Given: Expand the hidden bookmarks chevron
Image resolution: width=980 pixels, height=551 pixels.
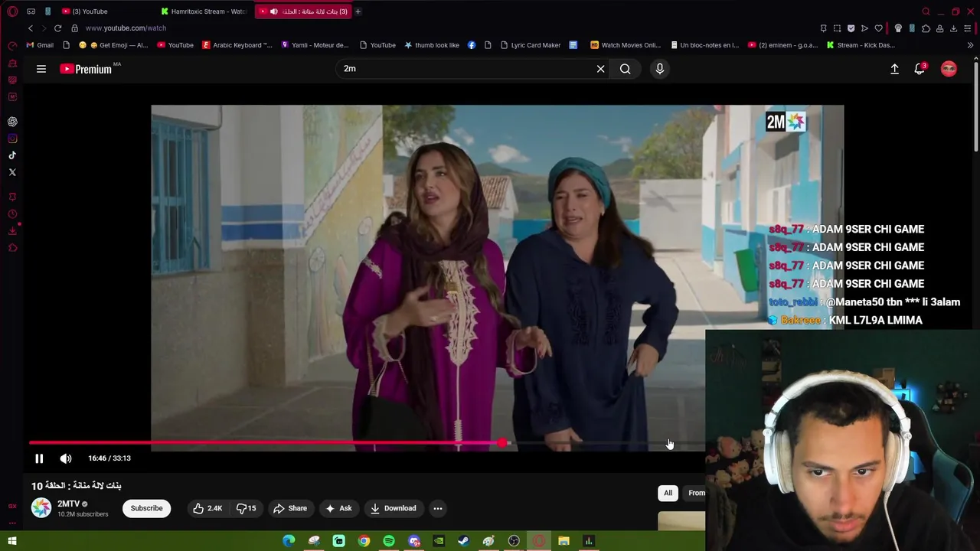Looking at the screenshot, I should pos(970,45).
